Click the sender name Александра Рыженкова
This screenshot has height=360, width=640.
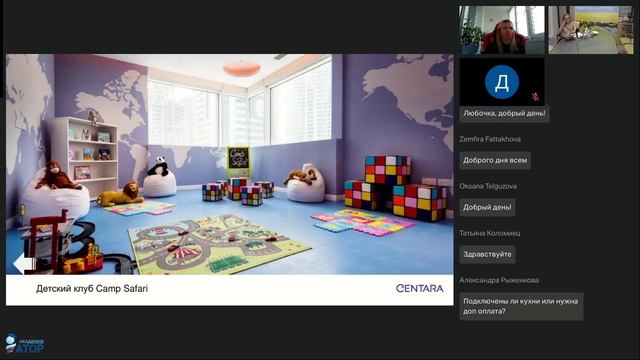[499, 280]
